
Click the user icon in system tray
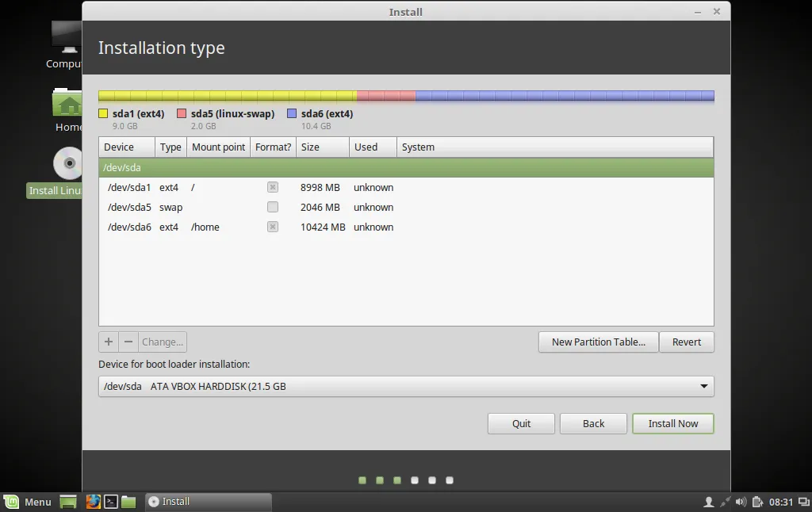coord(708,501)
